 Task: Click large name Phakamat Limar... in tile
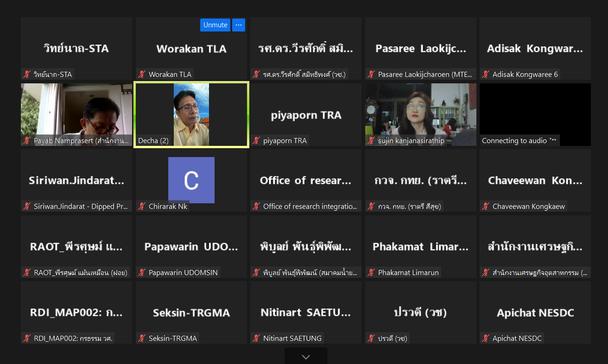421,247
